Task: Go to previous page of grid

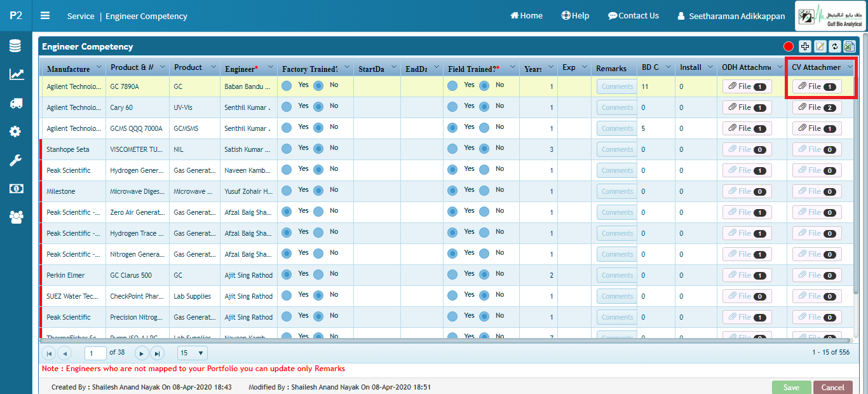Action: (64, 353)
